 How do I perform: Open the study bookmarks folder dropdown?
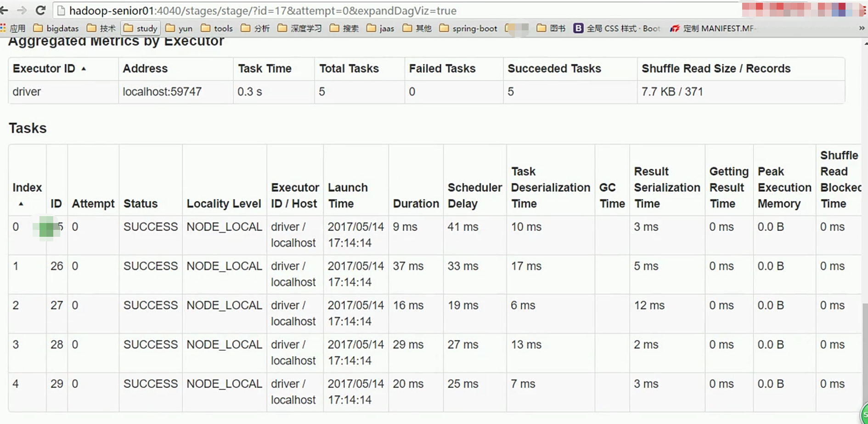pos(140,28)
